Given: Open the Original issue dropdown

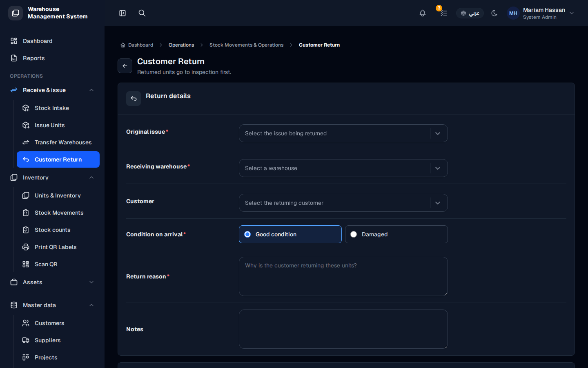Looking at the screenshot, I should click(343, 133).
